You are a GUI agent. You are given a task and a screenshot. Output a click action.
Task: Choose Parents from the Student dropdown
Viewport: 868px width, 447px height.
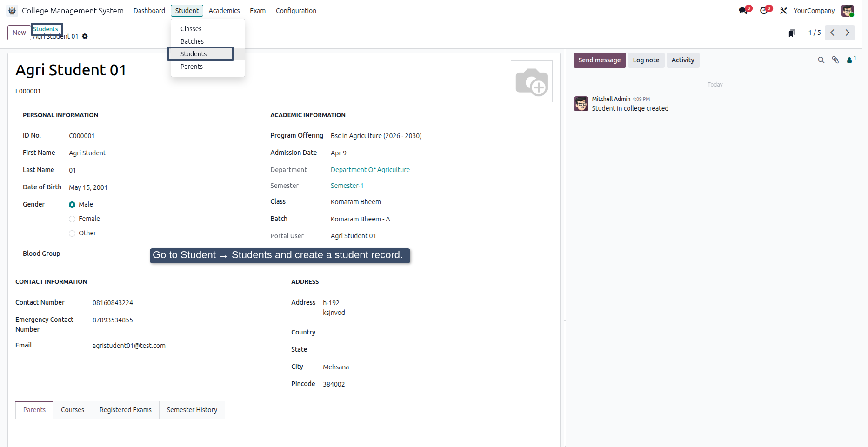(x=207, y=67)
